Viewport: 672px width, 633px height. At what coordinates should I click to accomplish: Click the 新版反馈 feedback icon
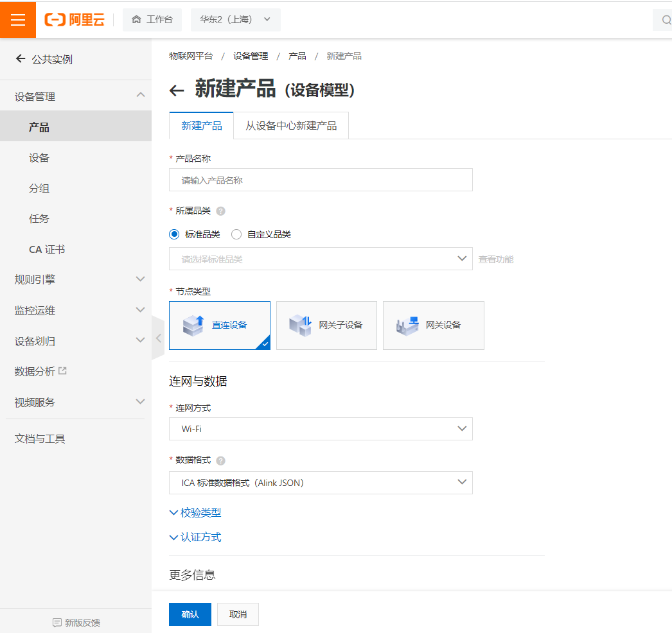57,623
